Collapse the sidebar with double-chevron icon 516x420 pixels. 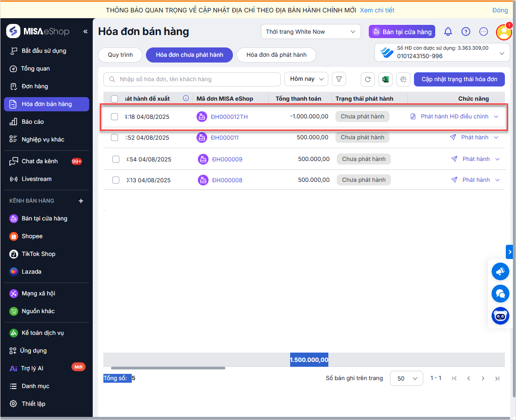(85, 31)
